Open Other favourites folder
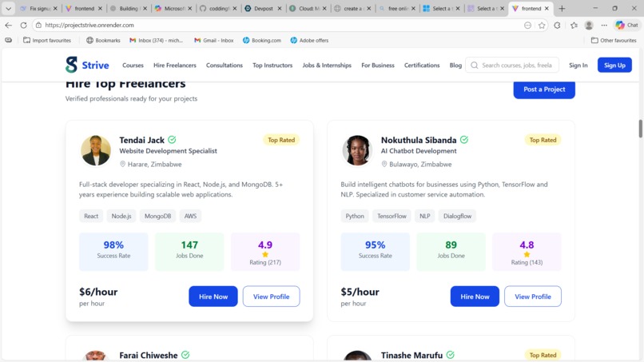This screenshot has height=362, width=644. tap(614, 40)
